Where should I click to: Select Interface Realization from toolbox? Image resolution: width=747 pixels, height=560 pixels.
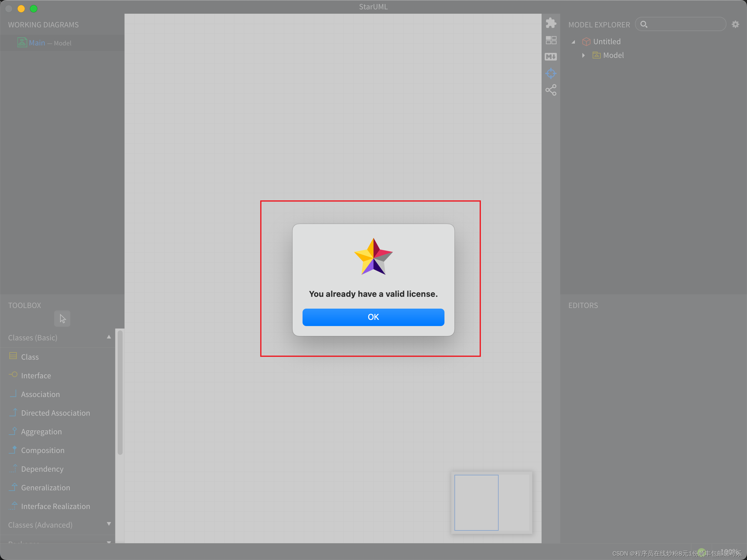(55, 506)
